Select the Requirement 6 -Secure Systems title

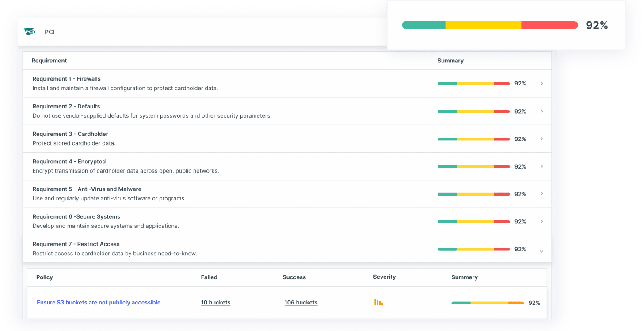coord(76,216)
